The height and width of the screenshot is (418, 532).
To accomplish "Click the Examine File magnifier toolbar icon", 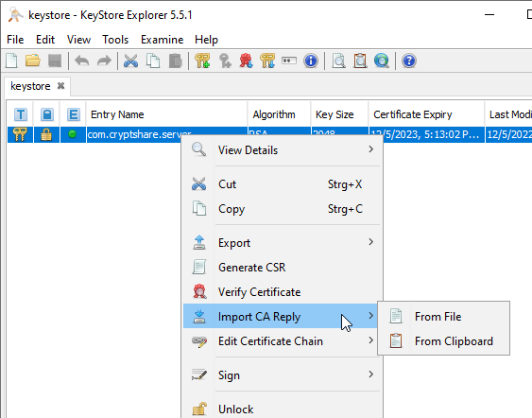I will click(x=338, y=61).
